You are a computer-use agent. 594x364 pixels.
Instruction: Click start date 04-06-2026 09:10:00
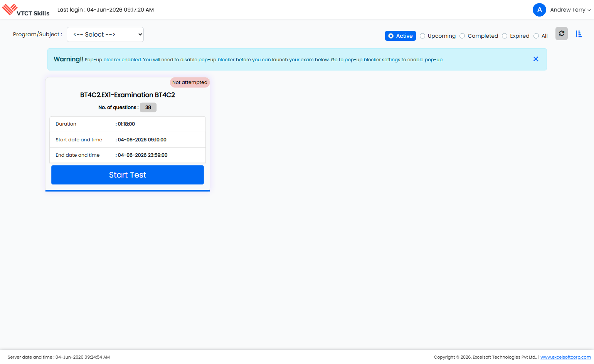142,140
